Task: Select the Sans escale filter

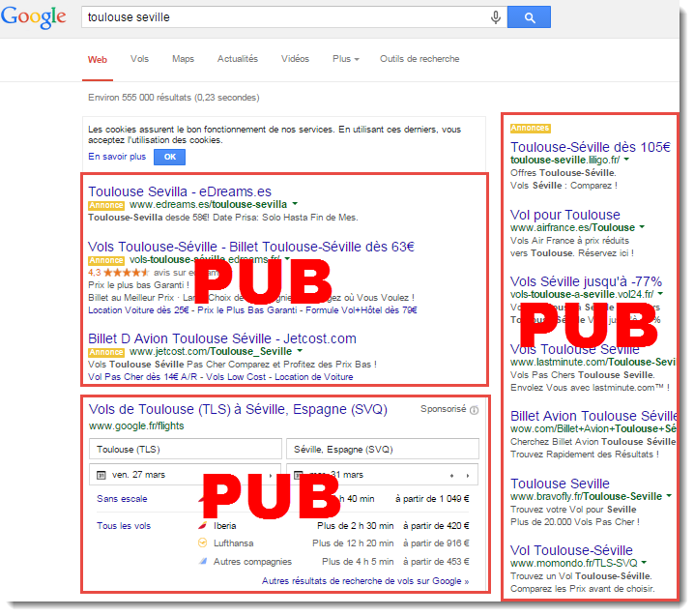Action: (x=122, y=499)
